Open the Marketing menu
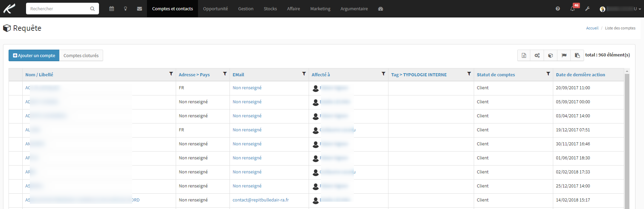644x209 pixels. [x=320, y=9]
